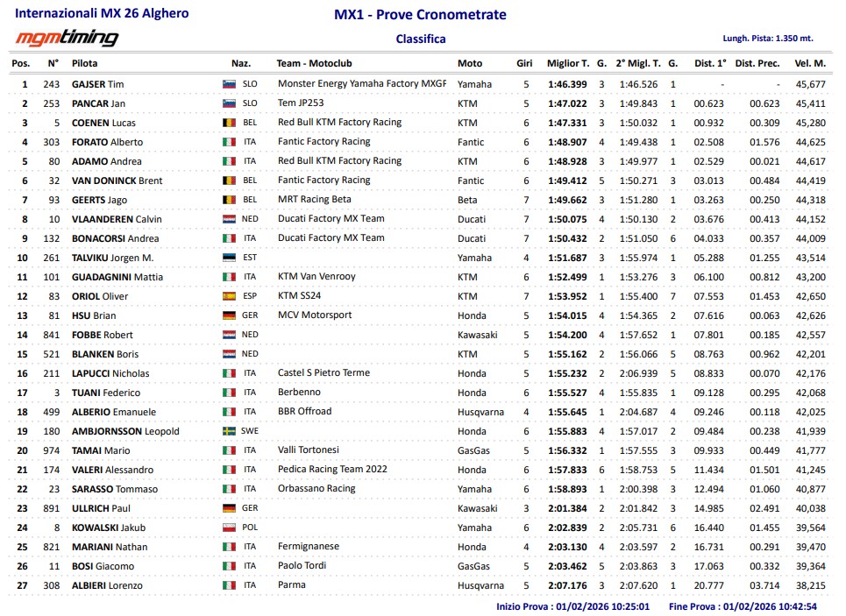The width and height of the screenshot is (846, 616).
Task: Click the Red Bull KTM team in Adamo's row
Action: coord(339,161)
